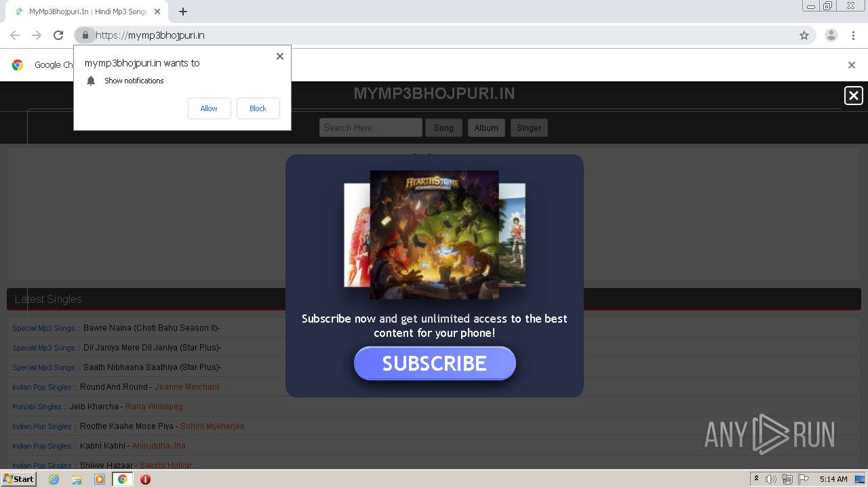Open Kabhi Kabhi song link
Image resolution: width=868 pixels, height=488 pixels.
pyautogui.click(x=102, y=446)
